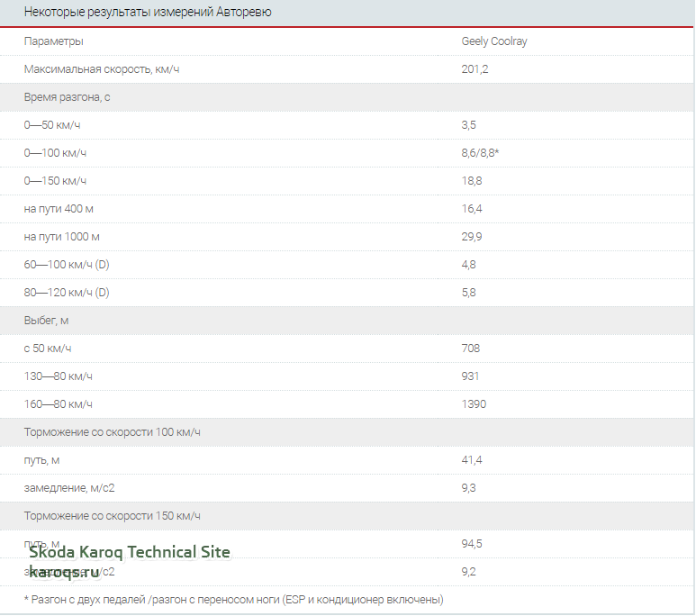The image size is (696, 616).
Task: Click the "0—100 км/ч" row label
Action: pyautogui.click(x=55, y=153)
